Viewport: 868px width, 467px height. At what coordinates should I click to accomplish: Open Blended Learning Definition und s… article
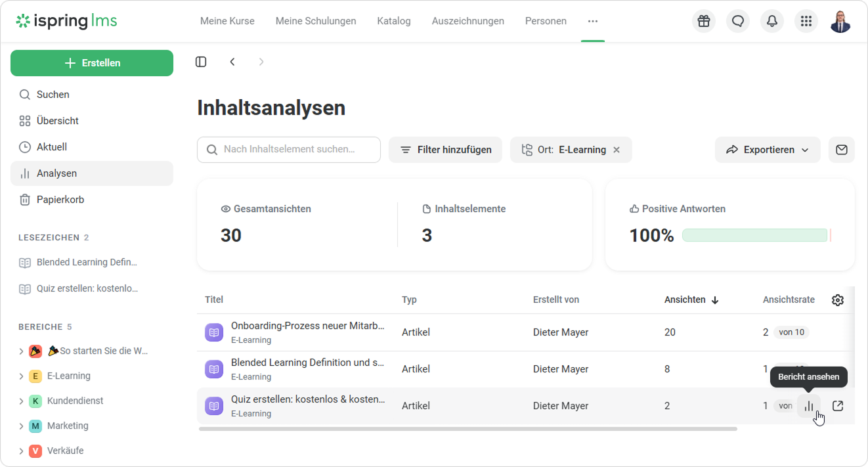pyautogui.click(x=308, y=363)
